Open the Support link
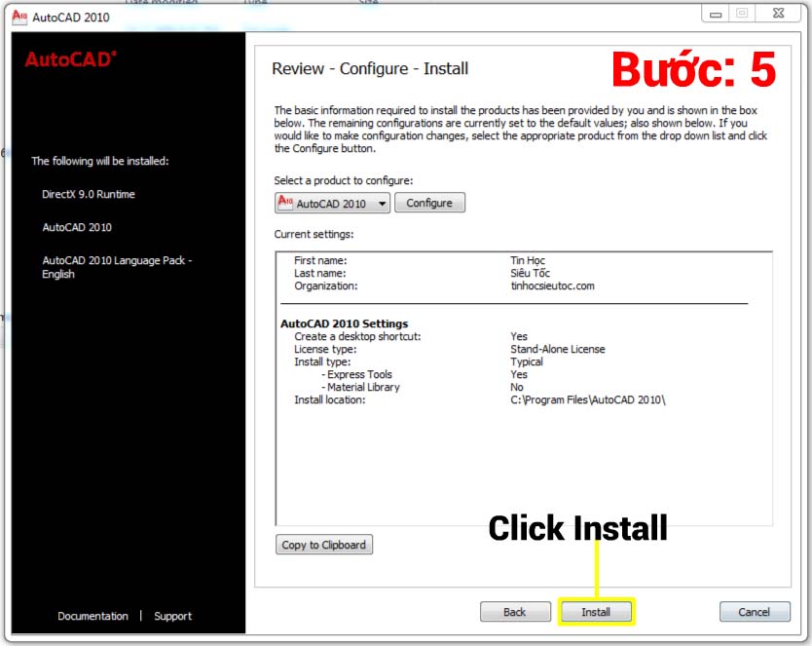The image size is (812, 646). tap(173, 616)
